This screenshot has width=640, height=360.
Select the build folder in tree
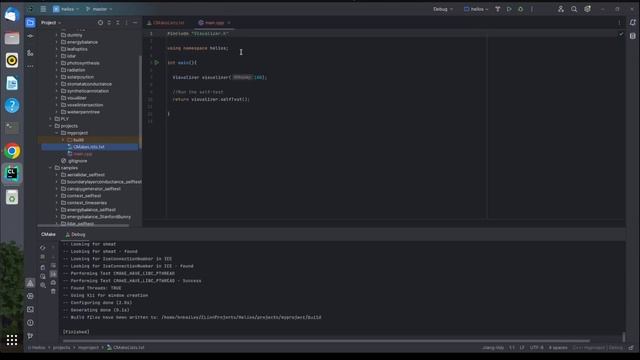78,140
